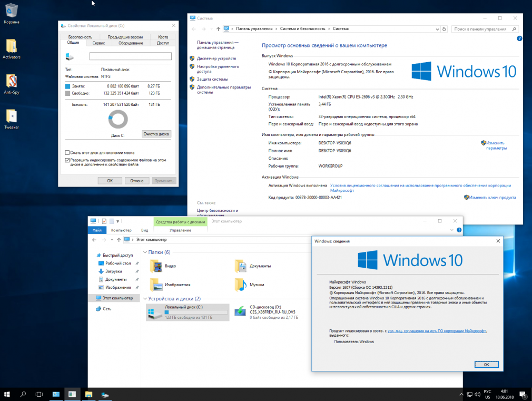Screen dimensions: 532x401
Task: Expand the System address bar history dropdown
Action: [437, 29]
